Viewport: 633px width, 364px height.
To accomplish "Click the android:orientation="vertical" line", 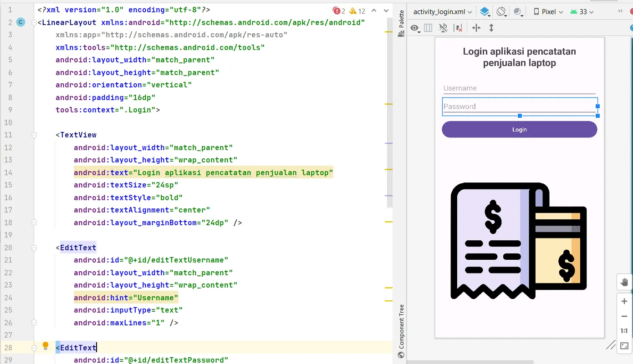I will click(x=124, y=85).
